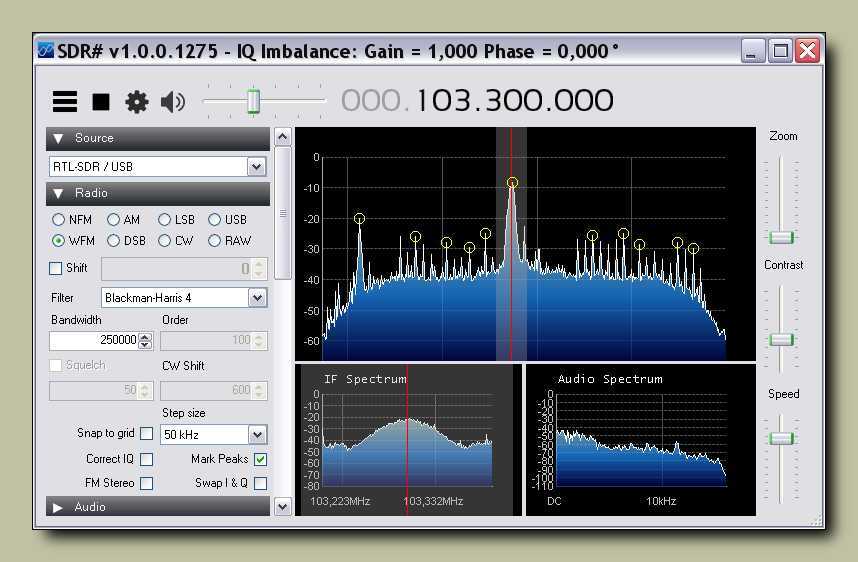Click inside the IF Spectrum panel
This screenshot has width=858, height=562.
coord(408,441)
